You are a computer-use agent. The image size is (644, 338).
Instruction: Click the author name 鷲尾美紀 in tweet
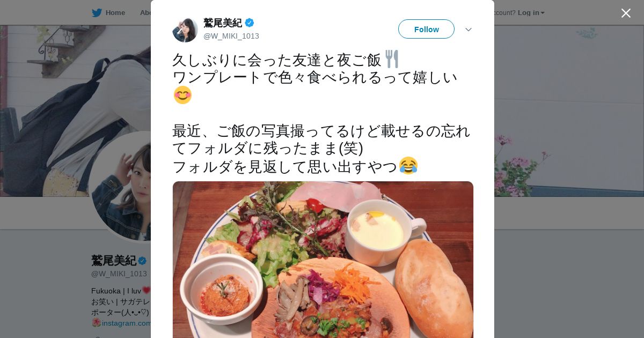coord(223,23)
